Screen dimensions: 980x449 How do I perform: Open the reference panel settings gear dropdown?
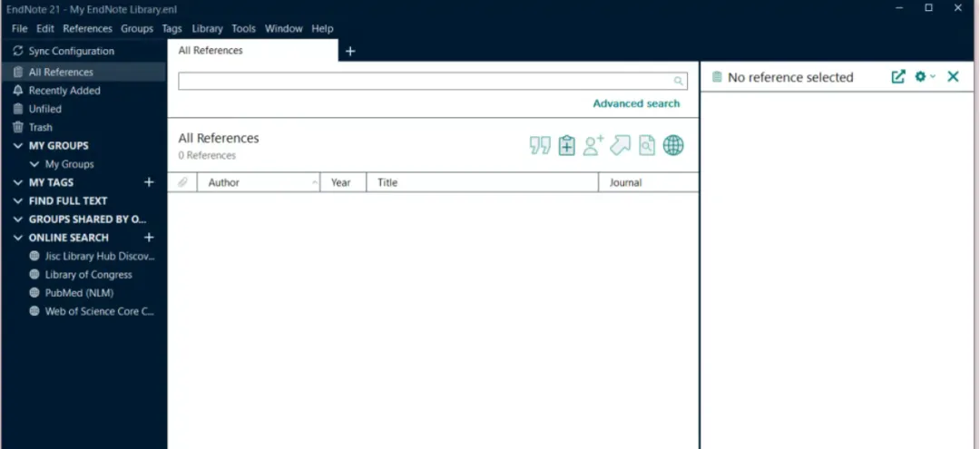pyautogui.click(x=925, y=77)
